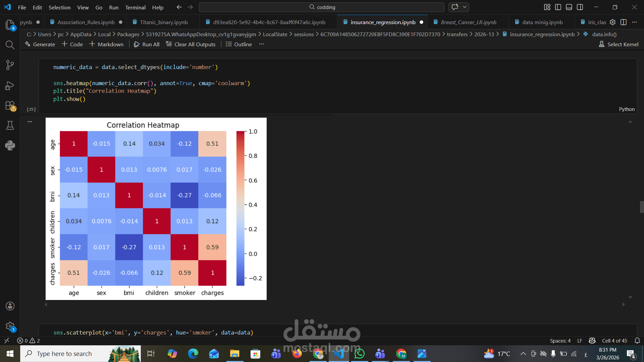Open the Search view icon
The image size is (644, 362).
tap(10, 45)
